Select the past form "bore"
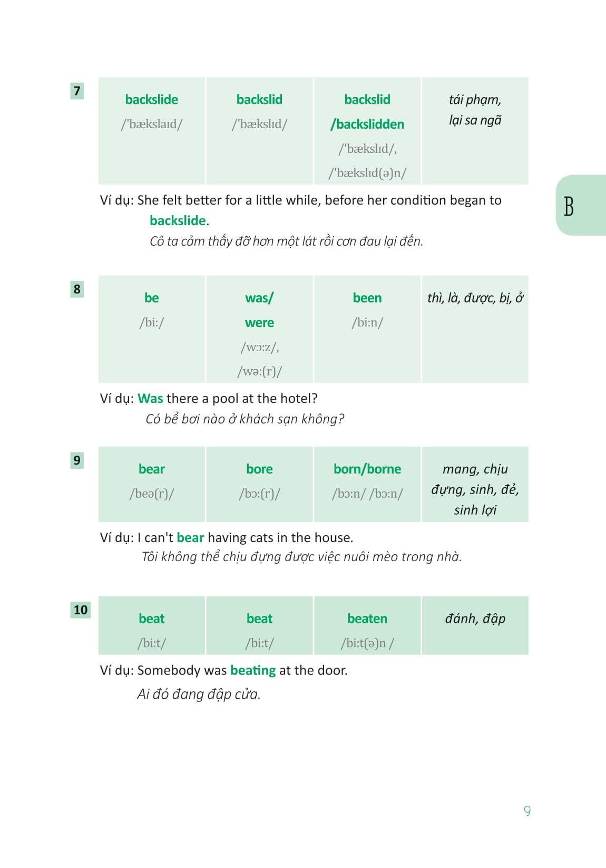606x868 pixels. click(x=259, y=469)
